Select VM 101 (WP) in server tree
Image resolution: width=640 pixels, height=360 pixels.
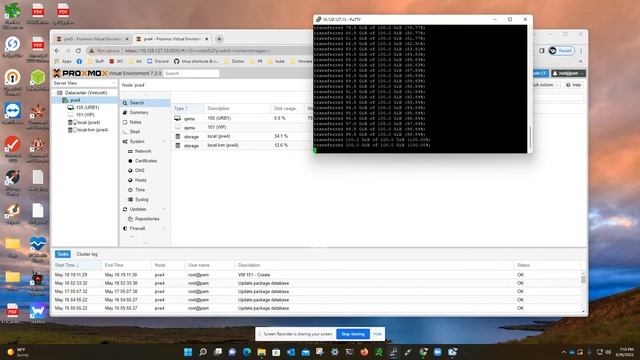tap(85, 115)
